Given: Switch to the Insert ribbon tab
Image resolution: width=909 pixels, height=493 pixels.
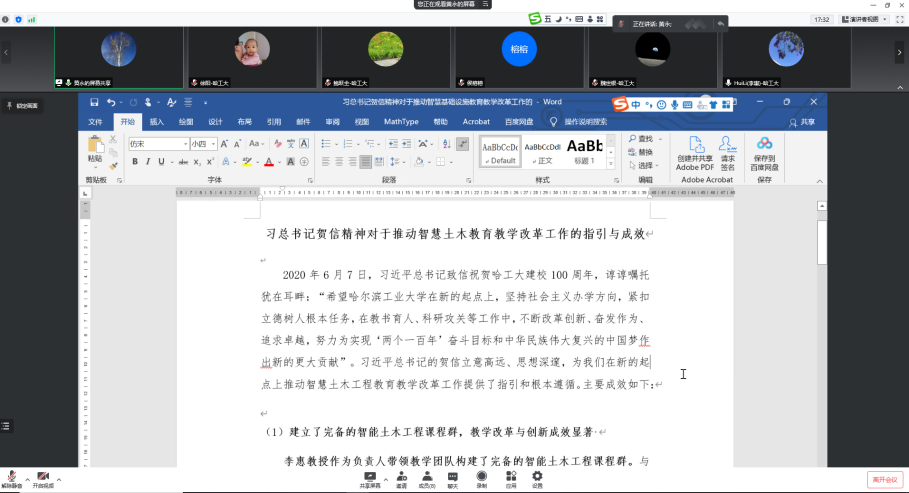Looking at the screenshot, I should pyautogui.click(x=157, y=122).
